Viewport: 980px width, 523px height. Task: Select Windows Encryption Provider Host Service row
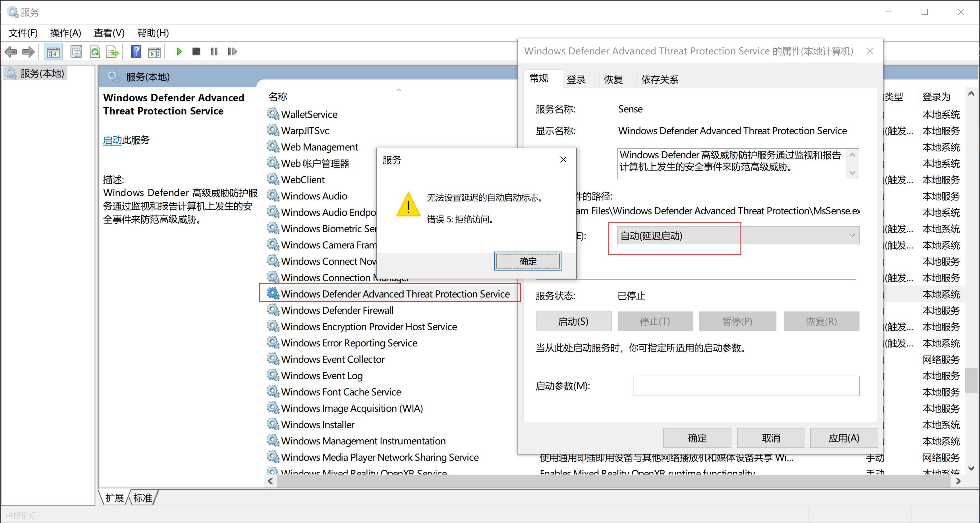point(369,326)
